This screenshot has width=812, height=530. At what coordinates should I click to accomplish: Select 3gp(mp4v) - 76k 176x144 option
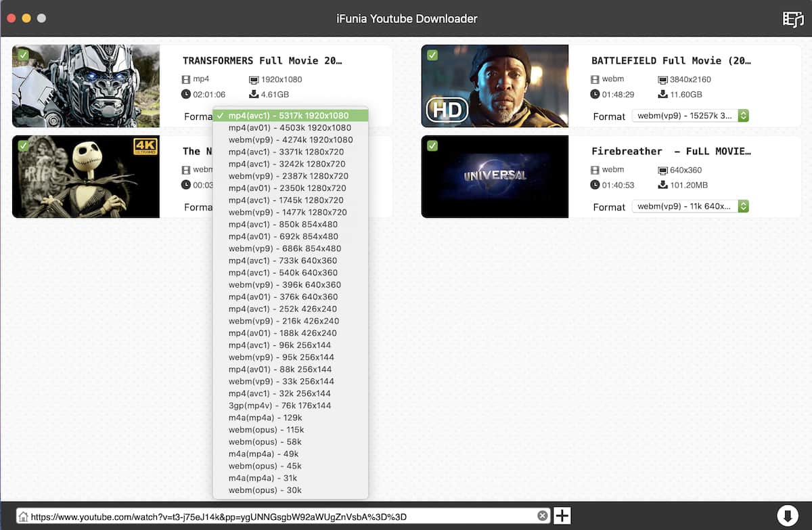click(279, 405)
